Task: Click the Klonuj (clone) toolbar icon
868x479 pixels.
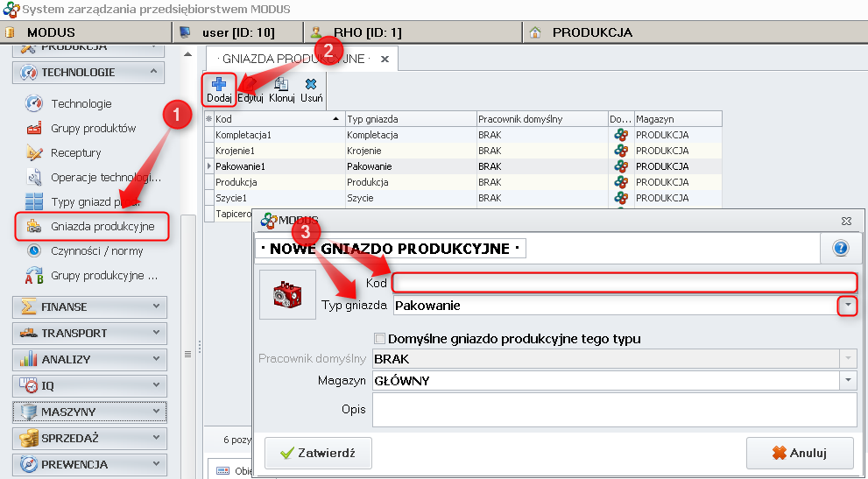Action: click(281, 84)
